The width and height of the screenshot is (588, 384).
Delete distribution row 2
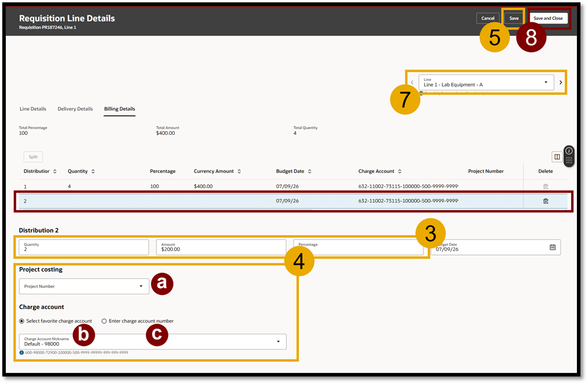point(545,201)
